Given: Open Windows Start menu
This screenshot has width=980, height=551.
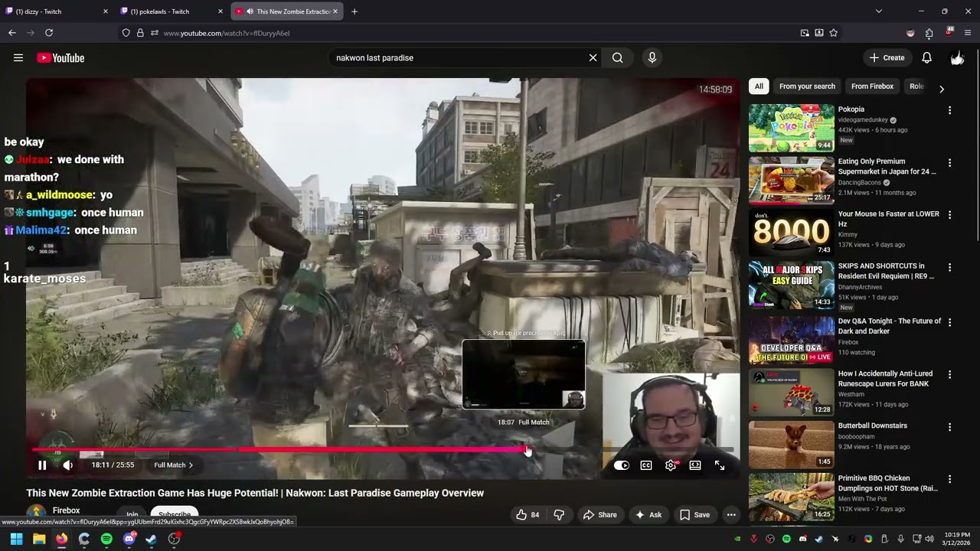Looking at the screenshot, I should (16, 539).
